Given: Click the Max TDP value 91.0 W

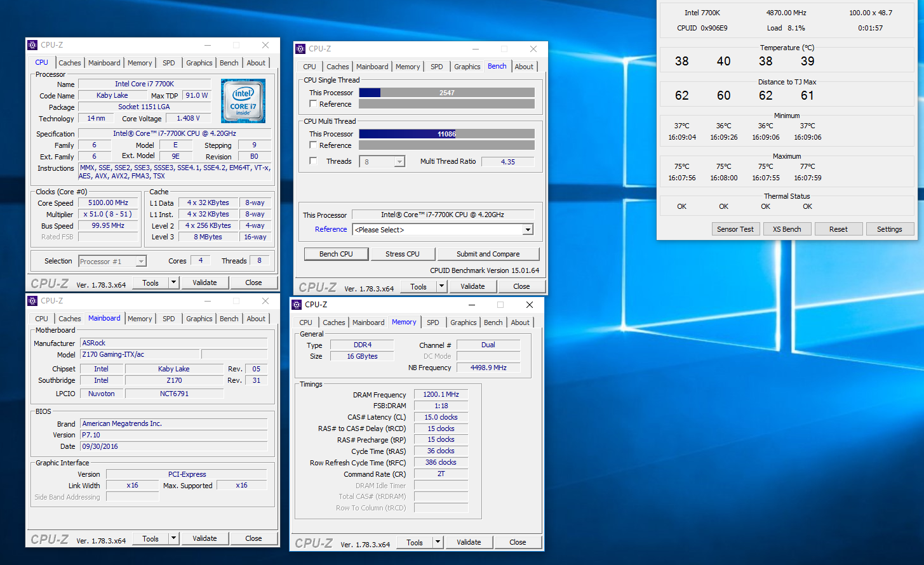Looking at the screenshot, I should coord(197,95).
